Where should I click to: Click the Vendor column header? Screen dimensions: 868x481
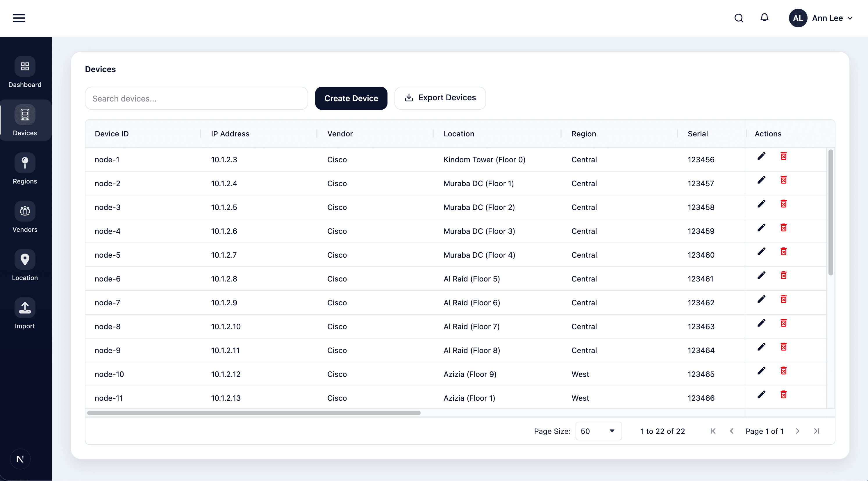tap(340, 133)
